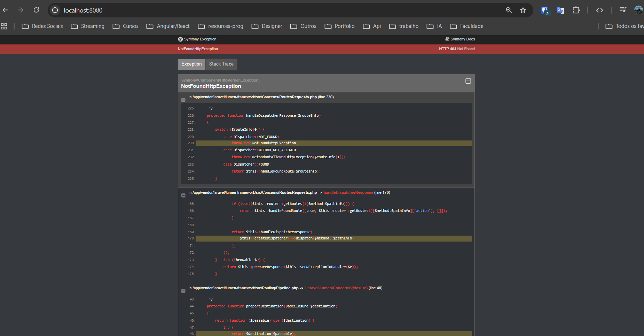Click the site information icon
644x336 pixels.
point(55,10)
